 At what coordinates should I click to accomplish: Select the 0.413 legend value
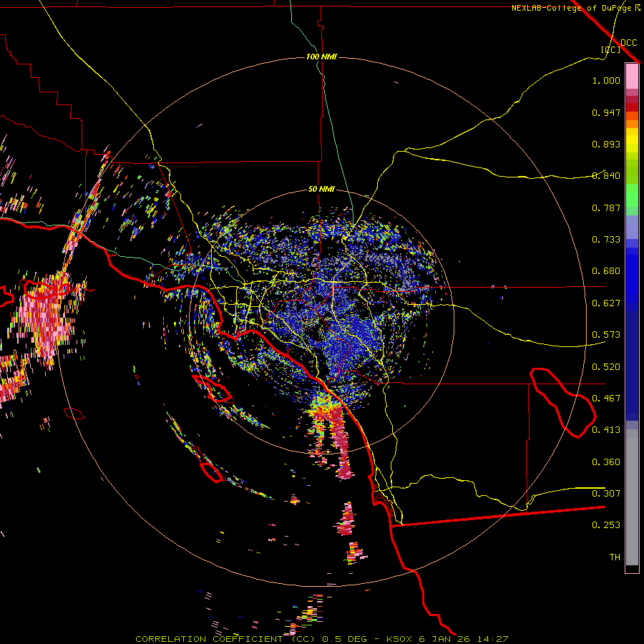click(606, 430)
